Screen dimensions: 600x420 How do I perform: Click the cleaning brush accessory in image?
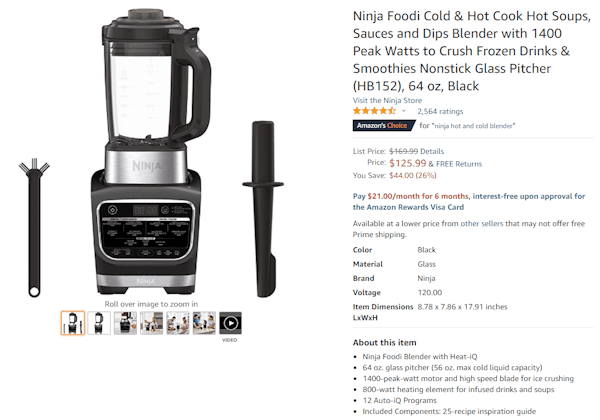pos(34,228)
